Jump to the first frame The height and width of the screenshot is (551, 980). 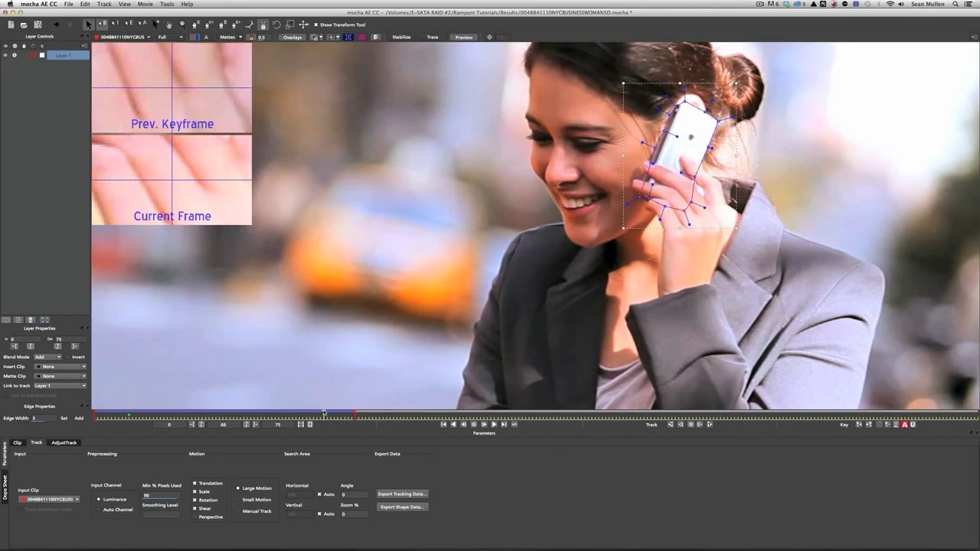pyautogui.click(x=443, y=424)
